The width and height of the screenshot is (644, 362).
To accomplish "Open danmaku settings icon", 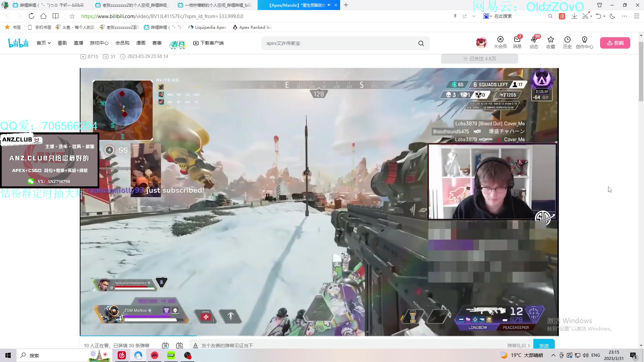I will point(179,345).
